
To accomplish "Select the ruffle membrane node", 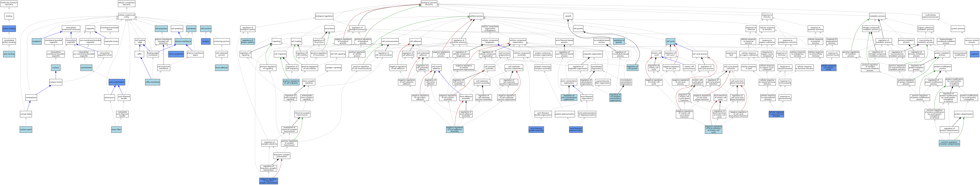I will [x=153, y=82].
